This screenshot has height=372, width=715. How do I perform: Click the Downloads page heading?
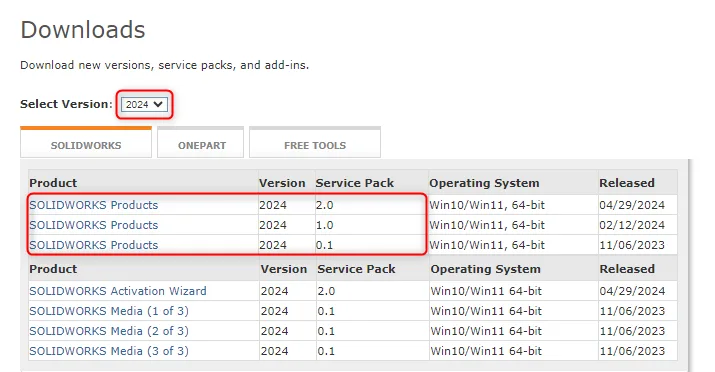pyautogui.click(x=83, y=30)
